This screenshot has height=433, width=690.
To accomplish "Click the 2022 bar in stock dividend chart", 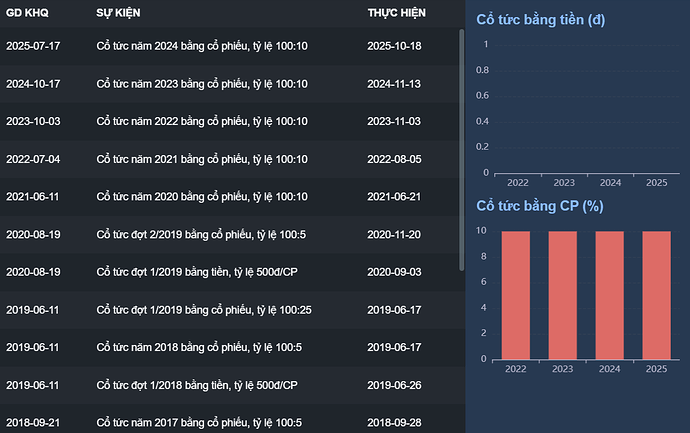I will 517,295.
